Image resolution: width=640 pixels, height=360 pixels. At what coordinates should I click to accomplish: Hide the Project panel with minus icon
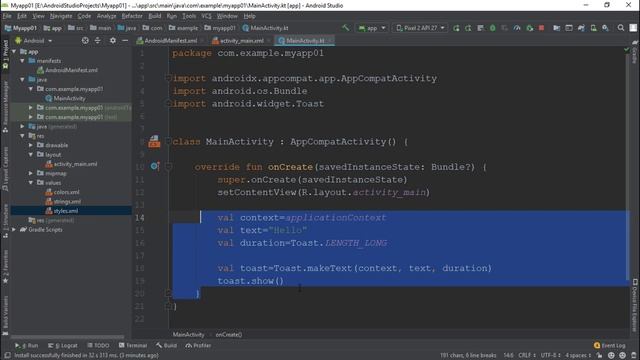coord(125,40)
